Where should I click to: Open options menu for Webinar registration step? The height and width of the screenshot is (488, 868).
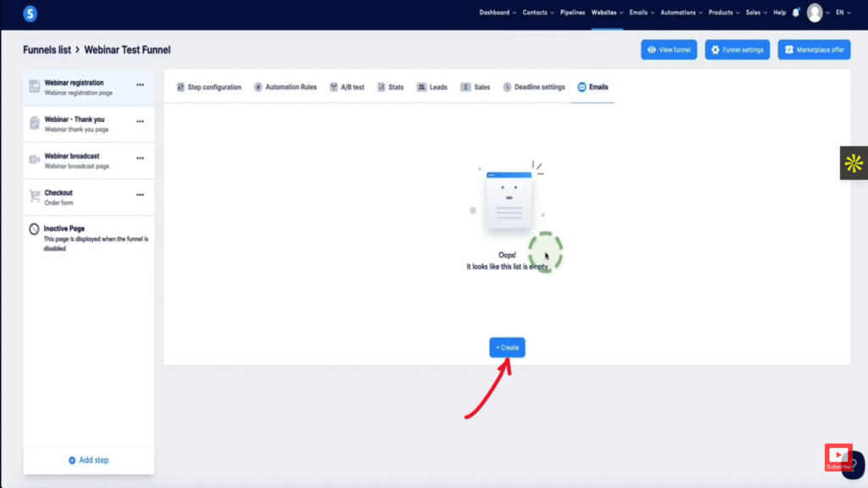(140, 85)
